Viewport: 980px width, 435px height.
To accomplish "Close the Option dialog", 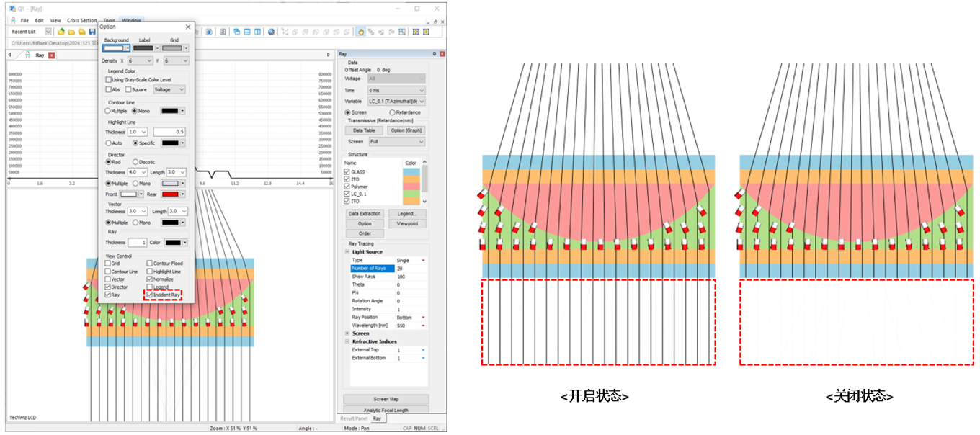I will (x=188, y=27).
